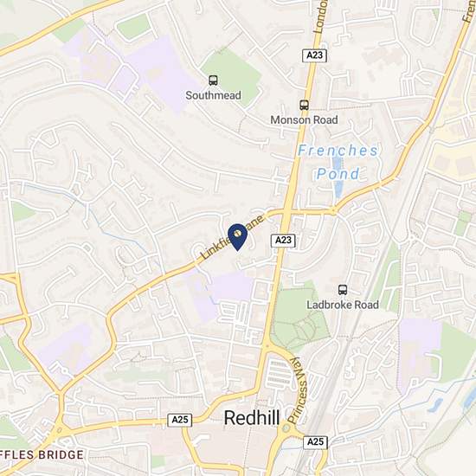
Task: Click the A25 shield left of Redhill
Action: [x=180, y=420]
